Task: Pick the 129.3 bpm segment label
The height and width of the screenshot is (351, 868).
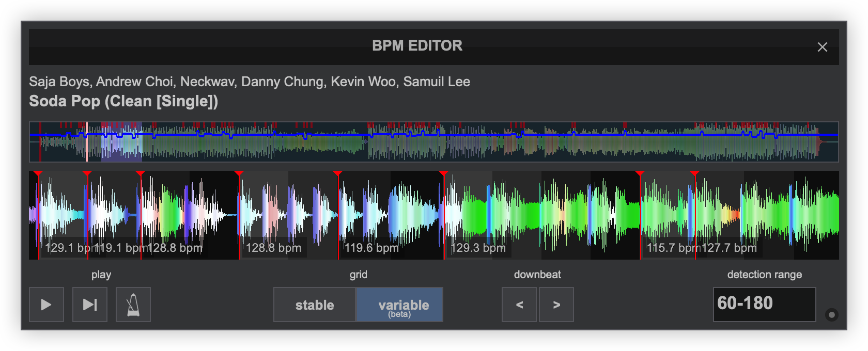Action: click(478, 248)
